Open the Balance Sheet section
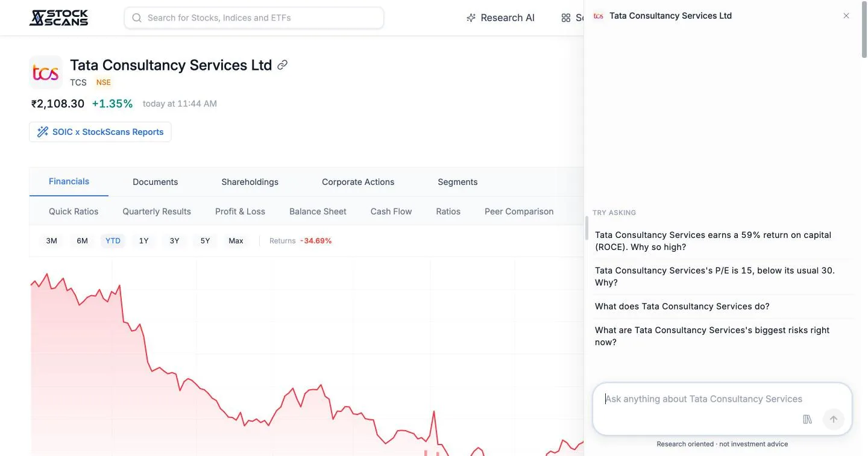 [318, 211]
